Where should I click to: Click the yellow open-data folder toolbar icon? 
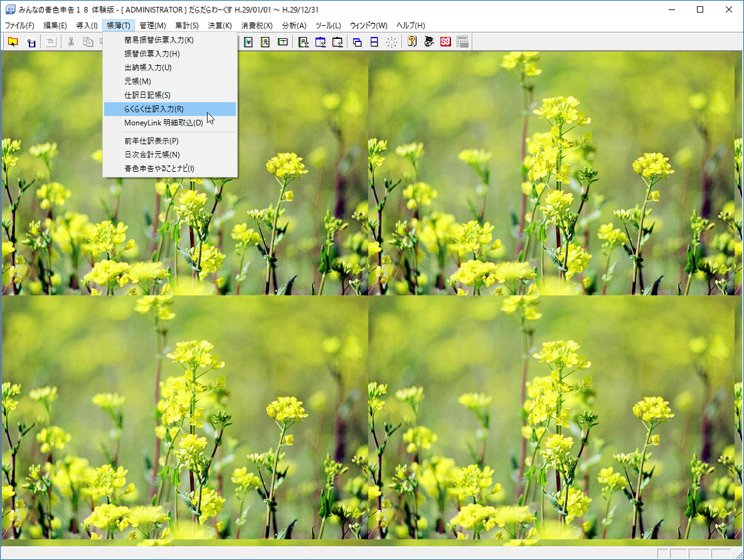[13, 42]
